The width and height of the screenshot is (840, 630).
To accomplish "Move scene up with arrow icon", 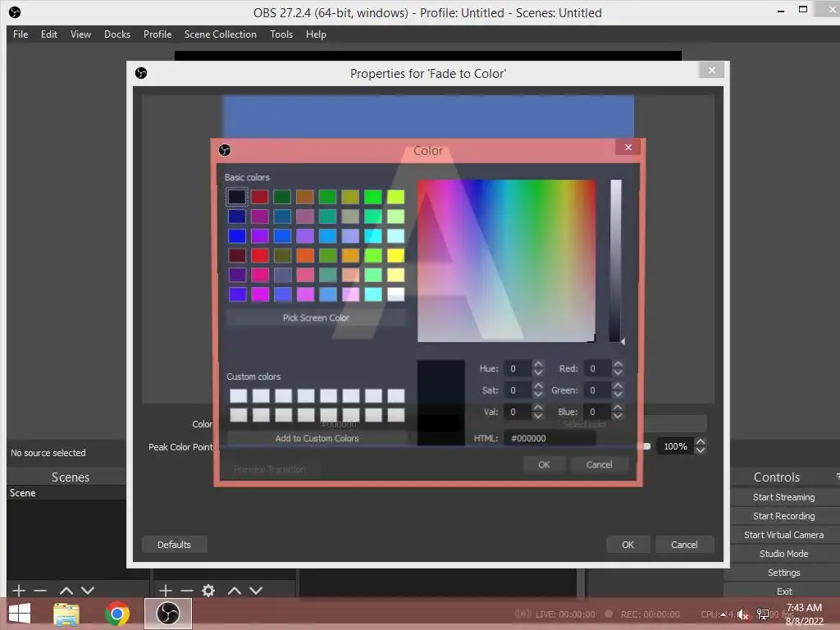I will (x=66, y=591).
